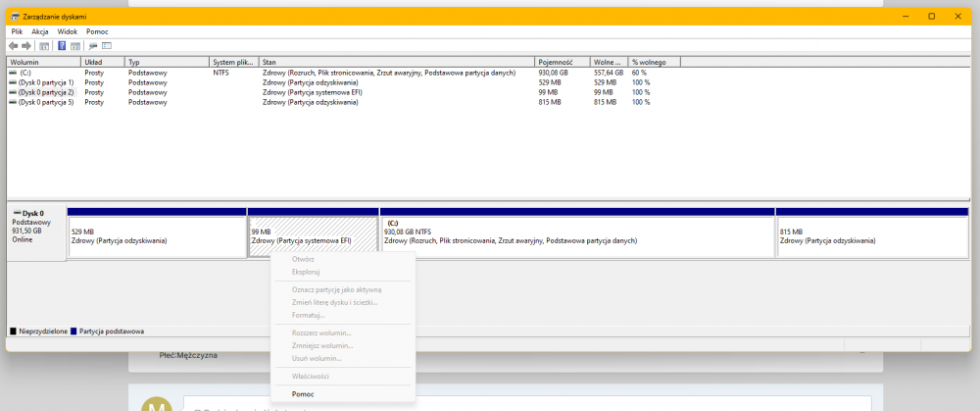Image resolution: width=980 pixels, height=411 pixels.
Task: Open the Akcja menu
Action: tap(40, 31)
